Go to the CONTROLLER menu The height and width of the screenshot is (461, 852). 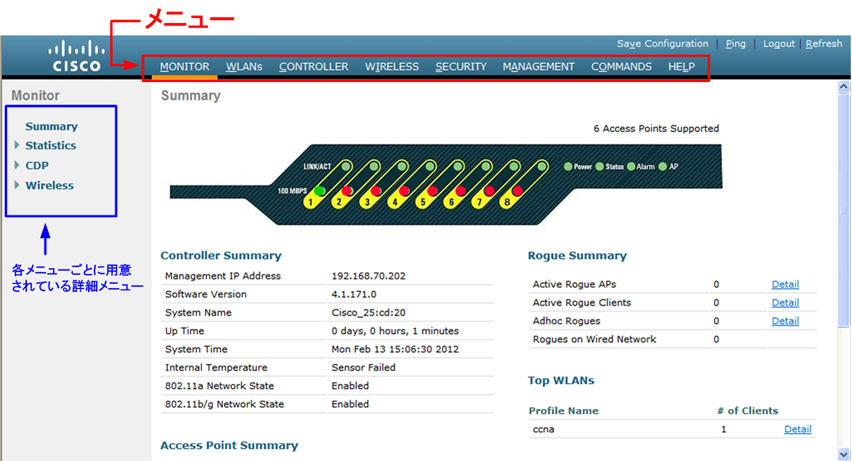pyautogui.click(x=313, y=67)
